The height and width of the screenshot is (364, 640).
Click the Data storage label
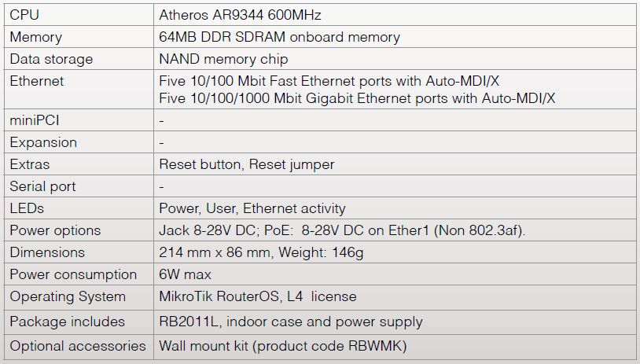51,59
